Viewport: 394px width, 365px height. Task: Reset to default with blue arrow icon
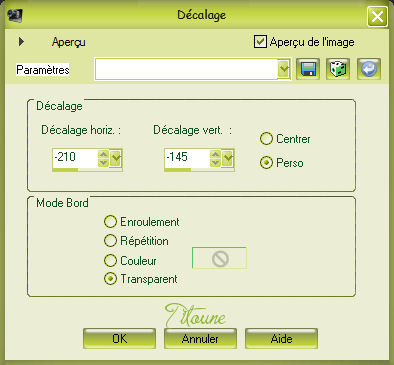pyautogui.click(x=369, y=69)
